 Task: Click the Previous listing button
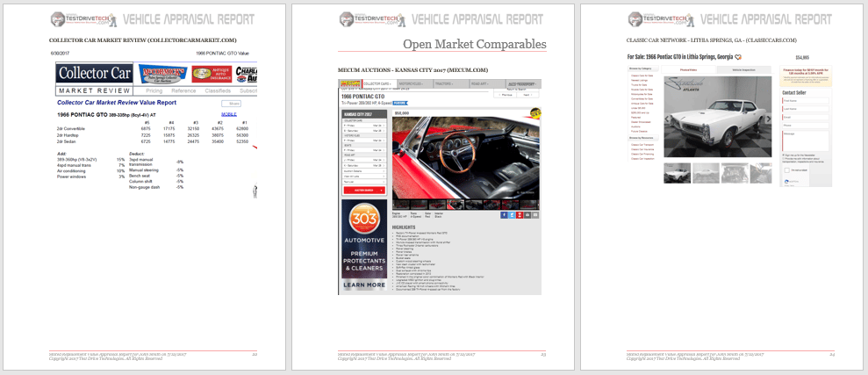[x=506, y=95]
